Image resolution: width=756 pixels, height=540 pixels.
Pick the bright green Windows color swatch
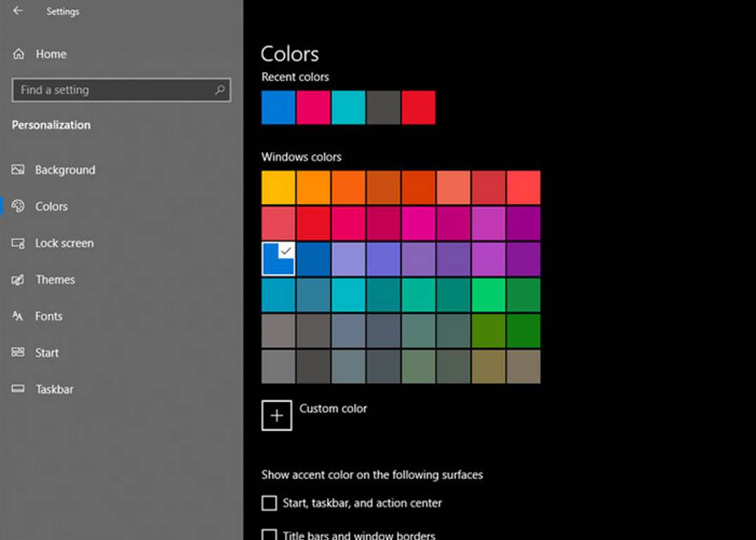[489, 295]
